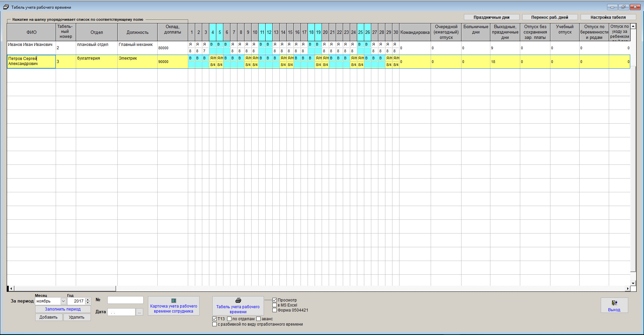Enable the по отделам checkbox
The width and height of the screenshot is (644, 335).
[x=229, y=319]
